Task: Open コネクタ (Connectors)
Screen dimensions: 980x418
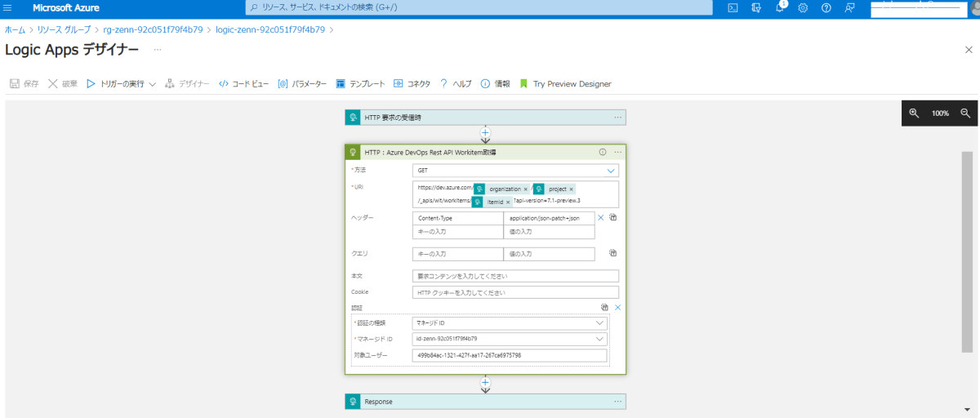Action: [412, 83]
